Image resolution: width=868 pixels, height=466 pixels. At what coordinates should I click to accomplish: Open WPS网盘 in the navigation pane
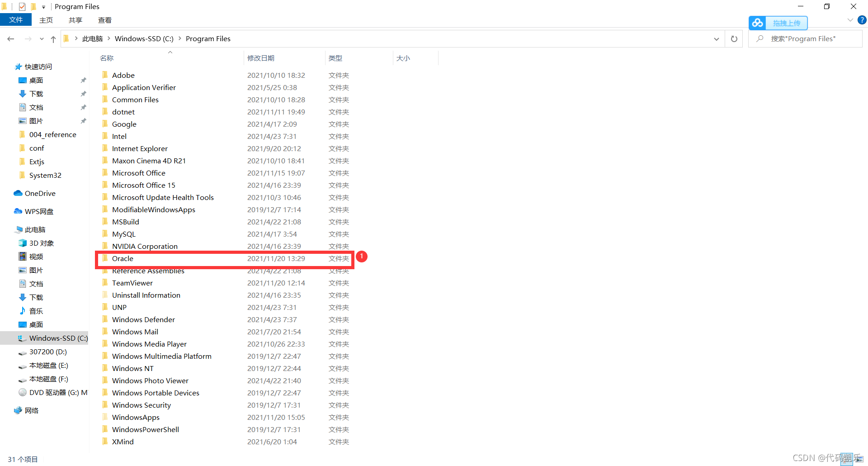[x=33, y=211]
